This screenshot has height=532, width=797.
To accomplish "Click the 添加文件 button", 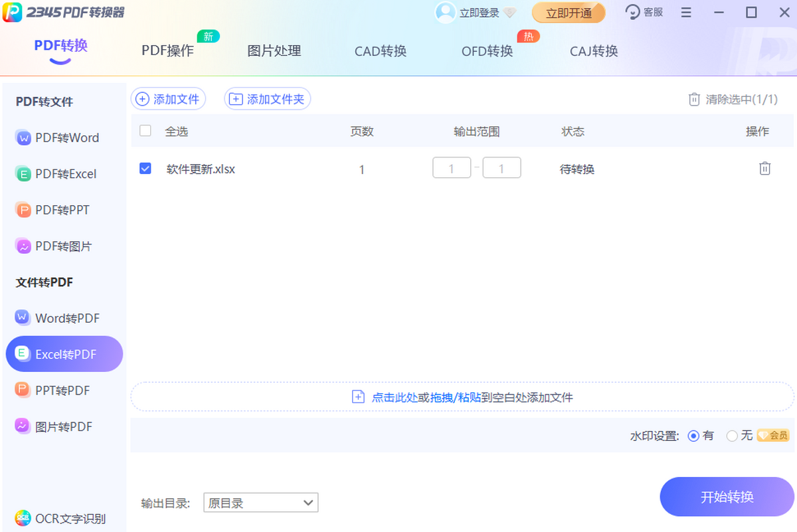I will 168,99.
